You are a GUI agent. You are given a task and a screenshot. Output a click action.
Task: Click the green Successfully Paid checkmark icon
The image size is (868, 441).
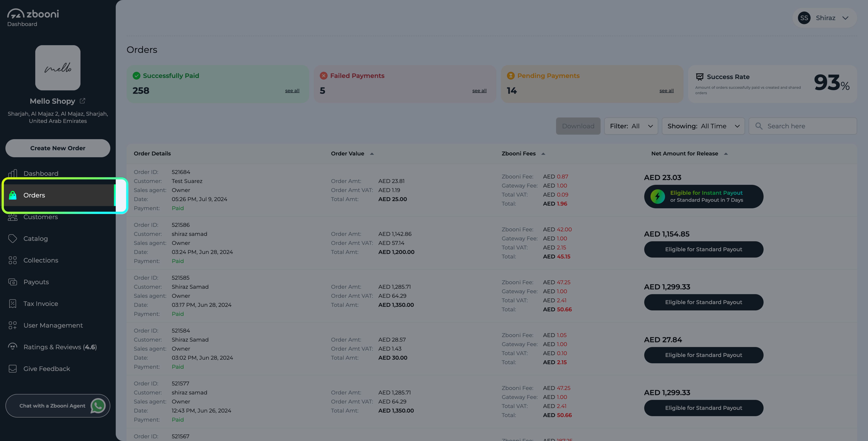137,75
